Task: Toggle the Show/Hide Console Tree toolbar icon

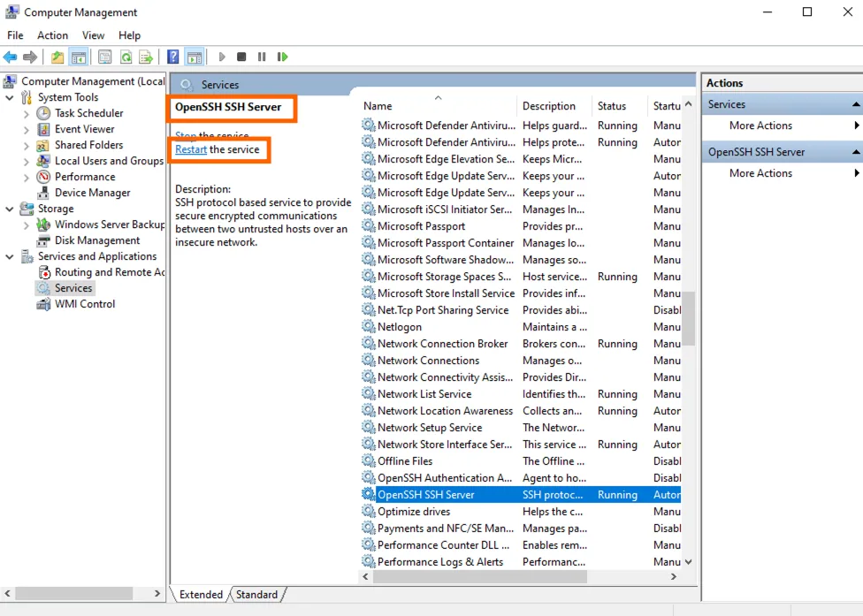Action: click(x=79, y=57)
